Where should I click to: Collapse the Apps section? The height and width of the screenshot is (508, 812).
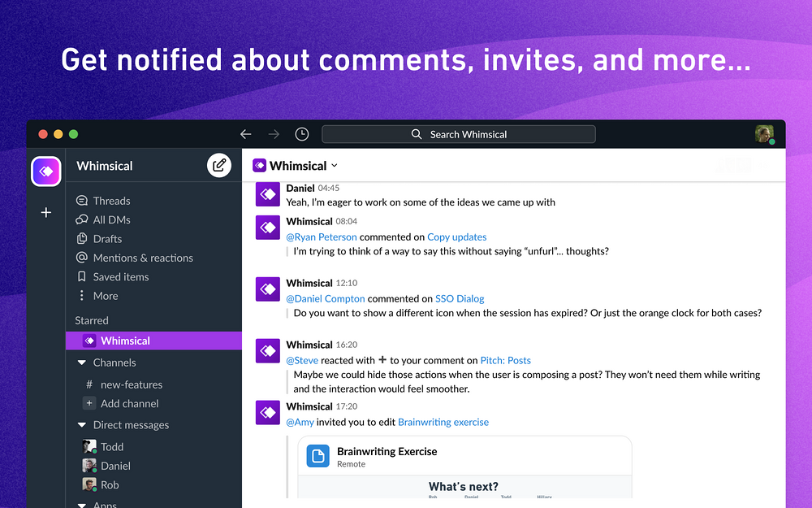click(82, 505)
